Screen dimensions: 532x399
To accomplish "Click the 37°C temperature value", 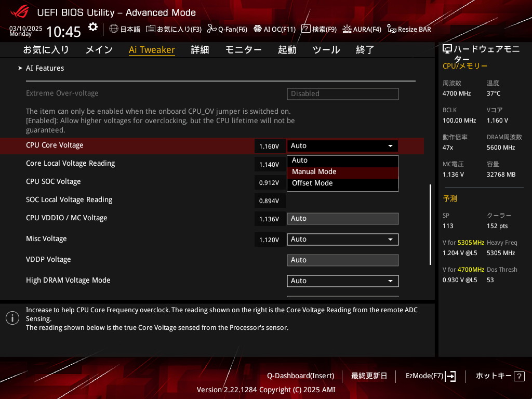I will 494,94.
